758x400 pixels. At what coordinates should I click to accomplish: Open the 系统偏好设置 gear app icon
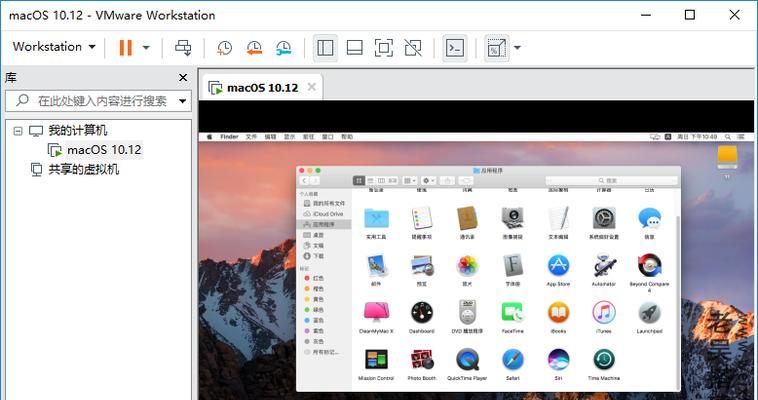coord(604,219)
